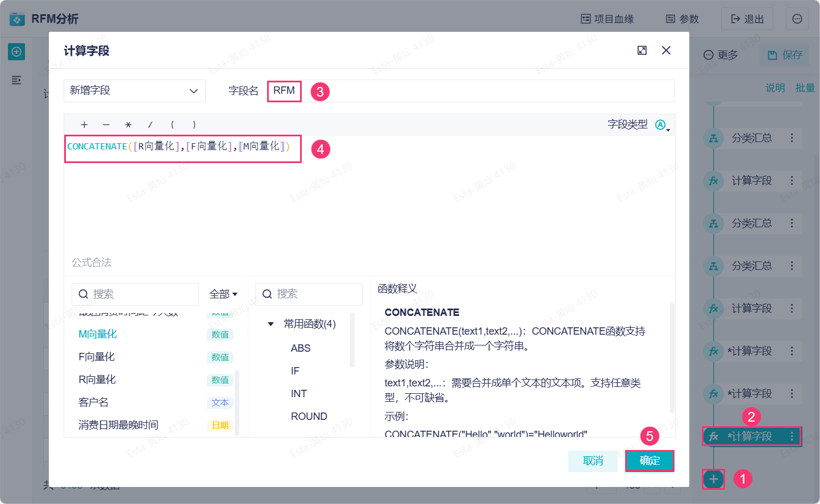Click the 日期 tag beside 消费日期最晚时间
Viewport: 820px width, 504px height.
pyautogui.click(x=220, y=426)
